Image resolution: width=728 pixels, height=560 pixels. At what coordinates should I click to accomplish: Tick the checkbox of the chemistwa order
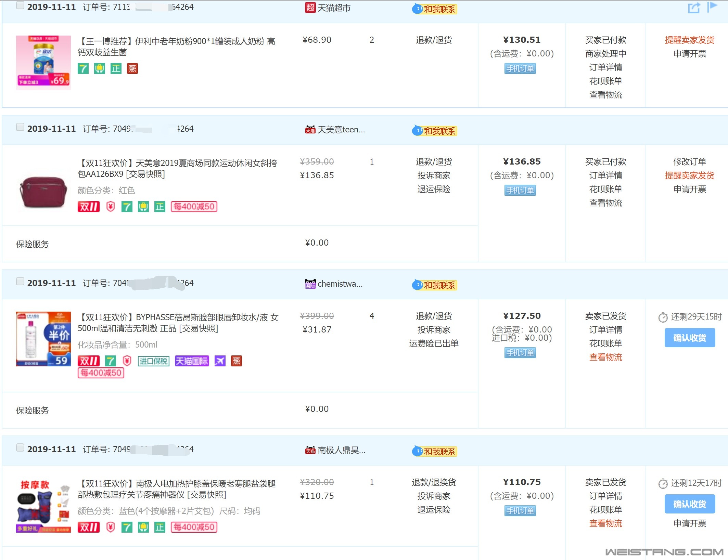tap(20, 282)
